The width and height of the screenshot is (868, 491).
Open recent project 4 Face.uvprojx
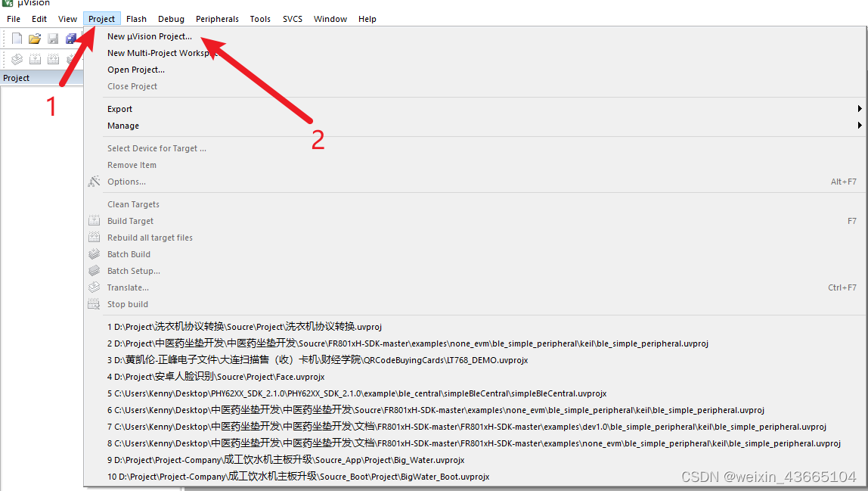coord(475,376)
